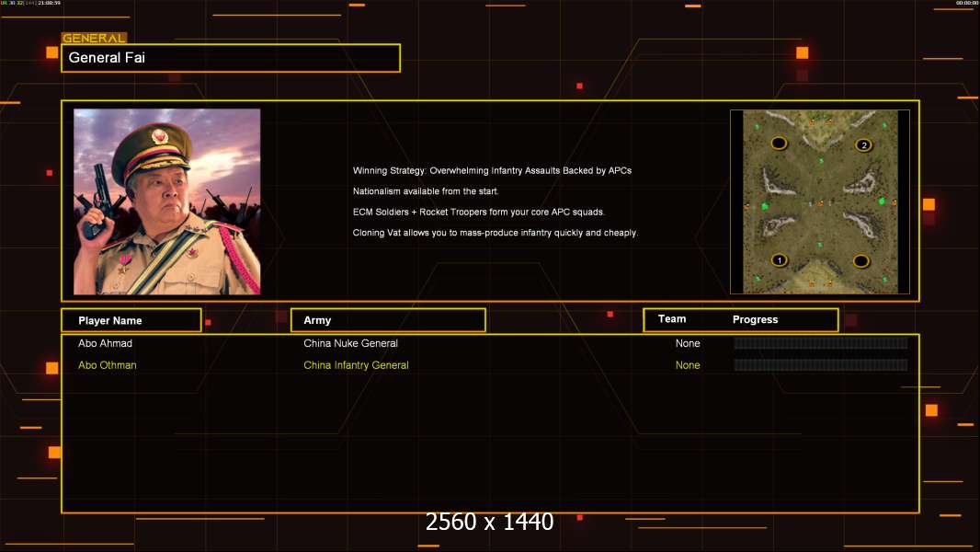980x552 pixels.
Task: Click the Winning Strategy text line
Action: tap(492, 170)
